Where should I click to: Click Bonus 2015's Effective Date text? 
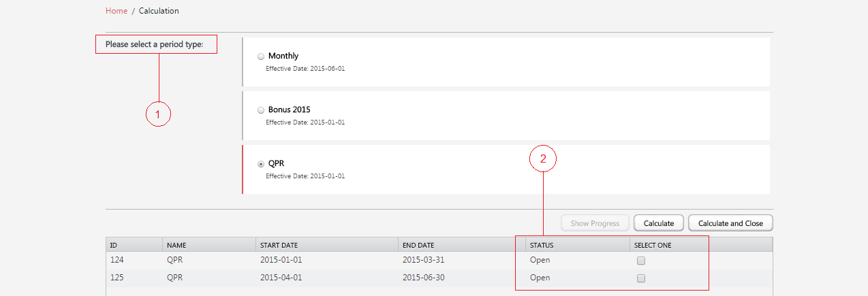(305, 122)
